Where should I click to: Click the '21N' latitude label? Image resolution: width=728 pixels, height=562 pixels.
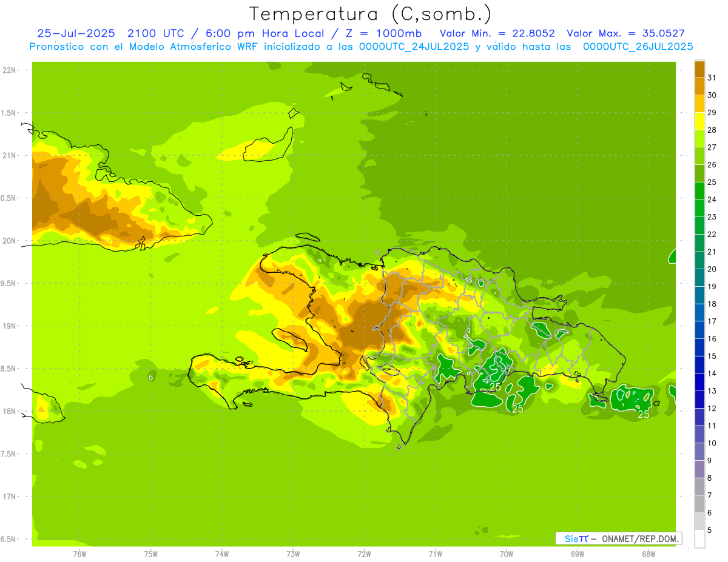10,155
